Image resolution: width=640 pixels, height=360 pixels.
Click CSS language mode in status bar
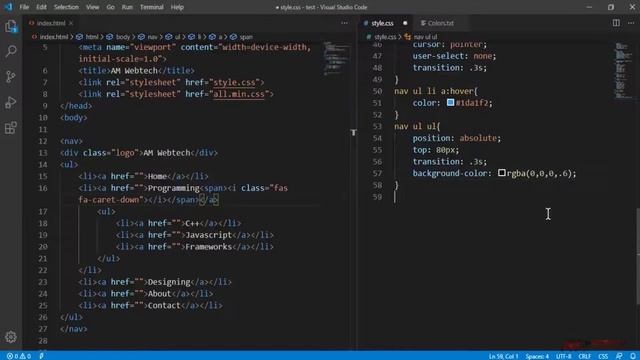603,356
